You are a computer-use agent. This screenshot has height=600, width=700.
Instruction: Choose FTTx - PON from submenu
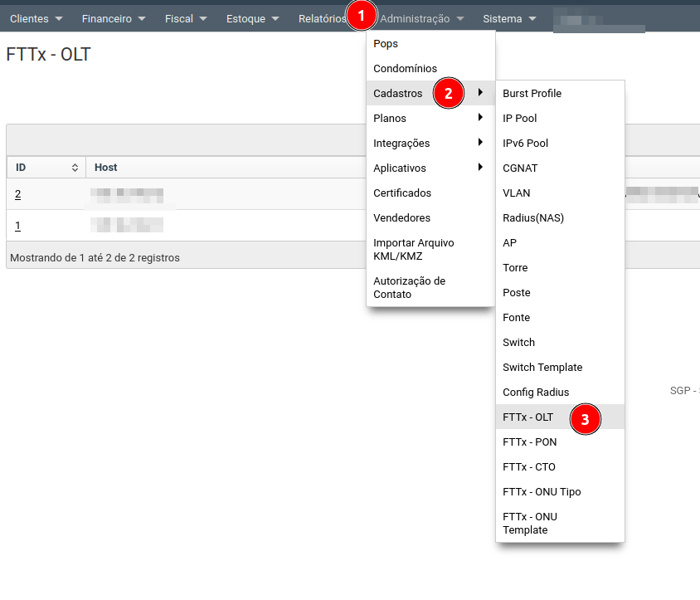pyautogui.click(x=530, y=441)
